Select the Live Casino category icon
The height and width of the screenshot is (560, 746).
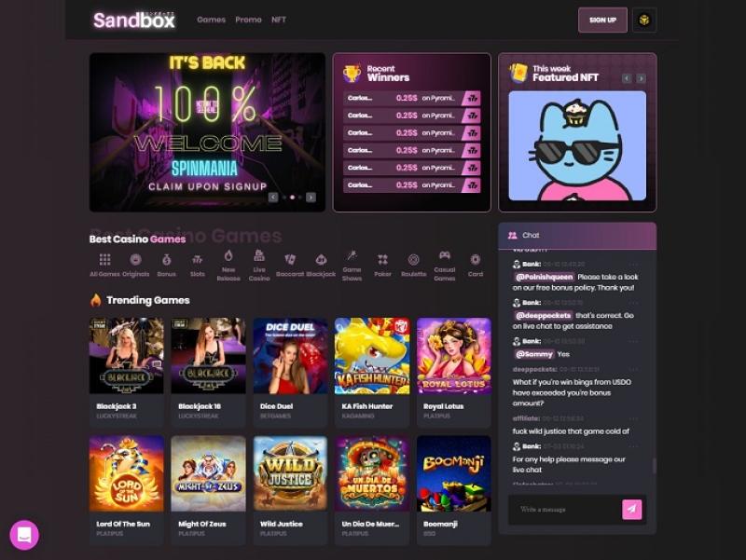point(259,254)
